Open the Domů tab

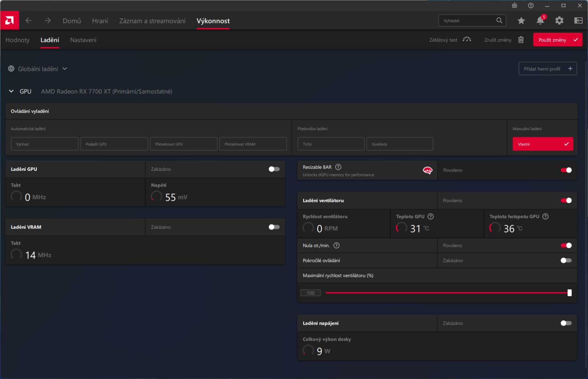[x=72, y=21]
